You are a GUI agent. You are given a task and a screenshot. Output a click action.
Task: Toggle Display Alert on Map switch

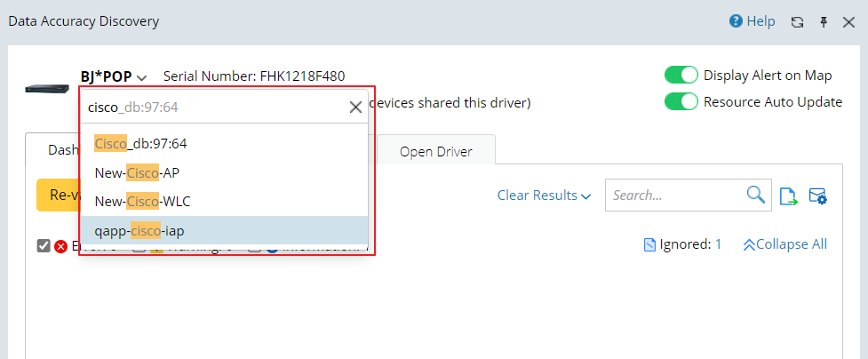coord(681,76)
